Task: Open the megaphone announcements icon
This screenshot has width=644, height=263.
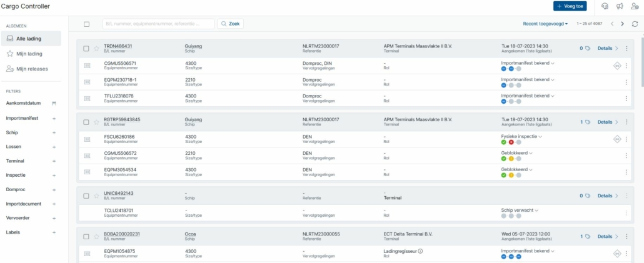Action: (620, 6)
